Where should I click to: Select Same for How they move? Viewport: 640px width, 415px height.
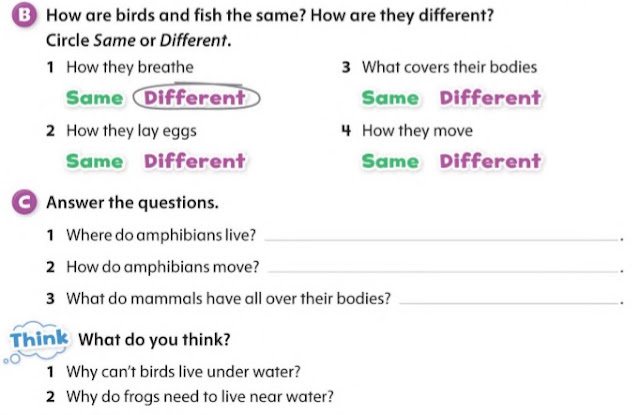[x=390, y=161]
